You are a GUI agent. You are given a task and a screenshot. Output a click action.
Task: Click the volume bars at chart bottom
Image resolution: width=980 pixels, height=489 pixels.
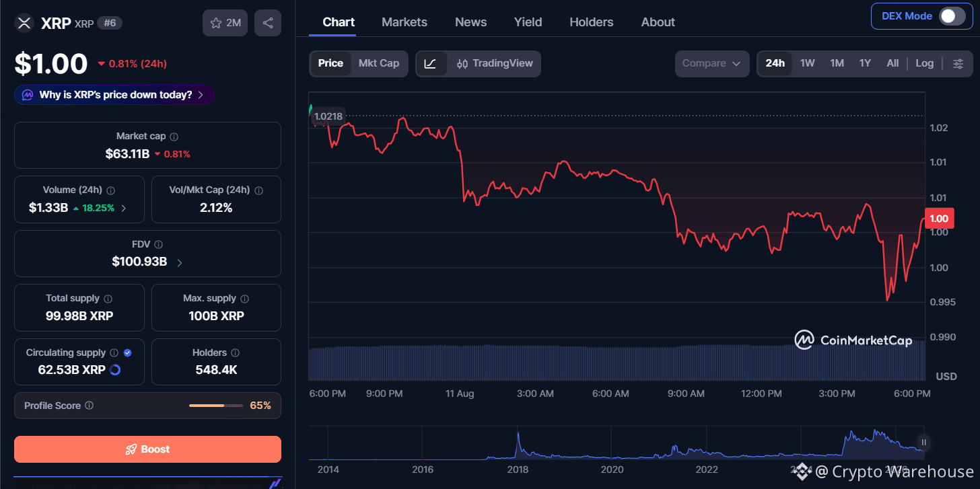617,363
